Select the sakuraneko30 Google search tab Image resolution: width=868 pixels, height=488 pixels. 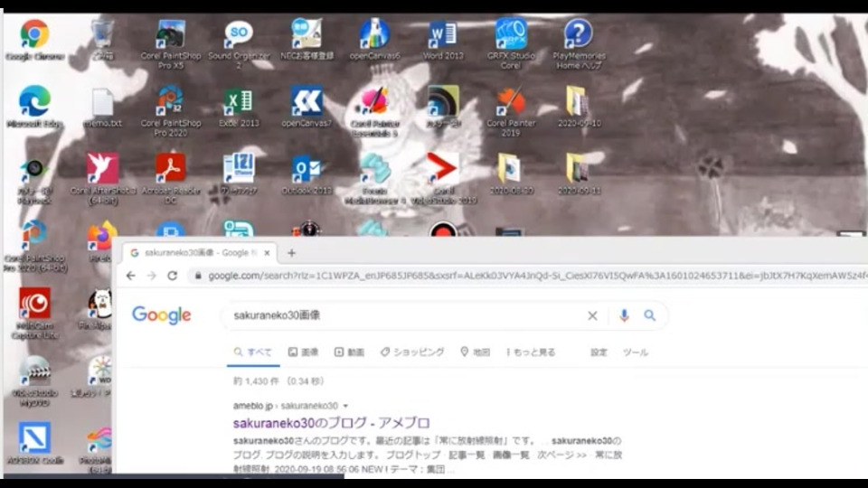tap(199, 253)
